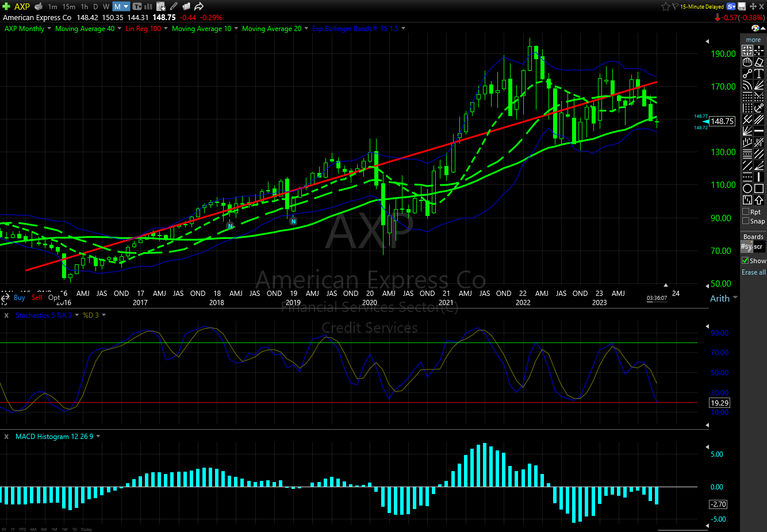Image resolution: width=767 pixels, height=532 pixels.
Task: Select the pencil drawing icon in top toolbar
Action: tap(174, 6)
